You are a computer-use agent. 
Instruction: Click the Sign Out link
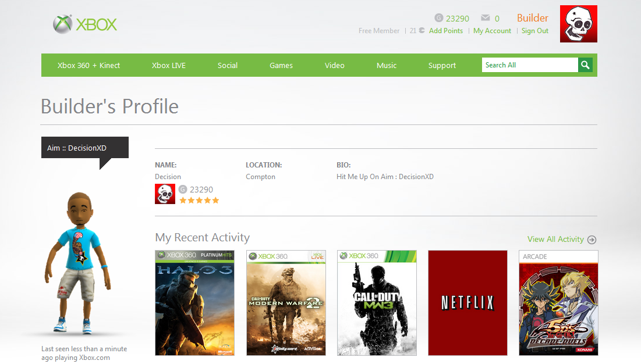(x=535, y=31)
